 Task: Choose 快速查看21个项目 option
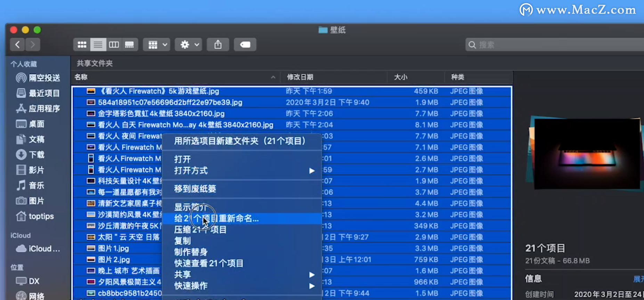coord(242,263)
